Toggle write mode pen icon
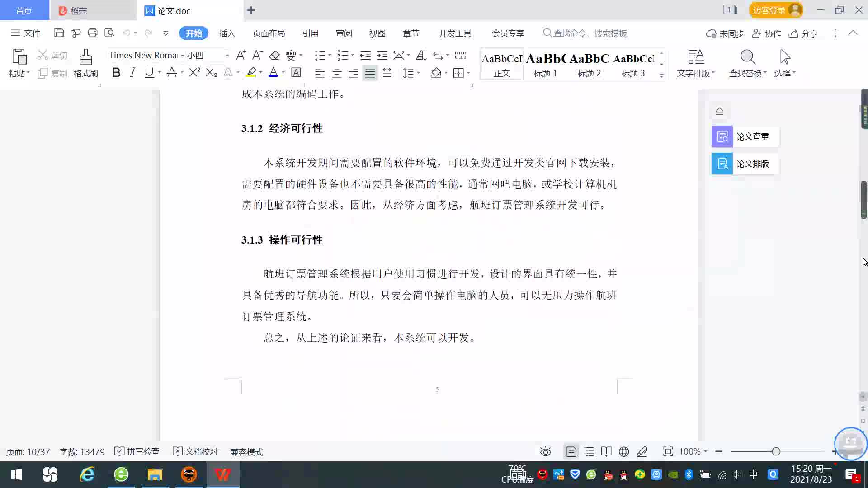Image resolution: width=868 pixels, height=488 pixels. click(642, 451)
